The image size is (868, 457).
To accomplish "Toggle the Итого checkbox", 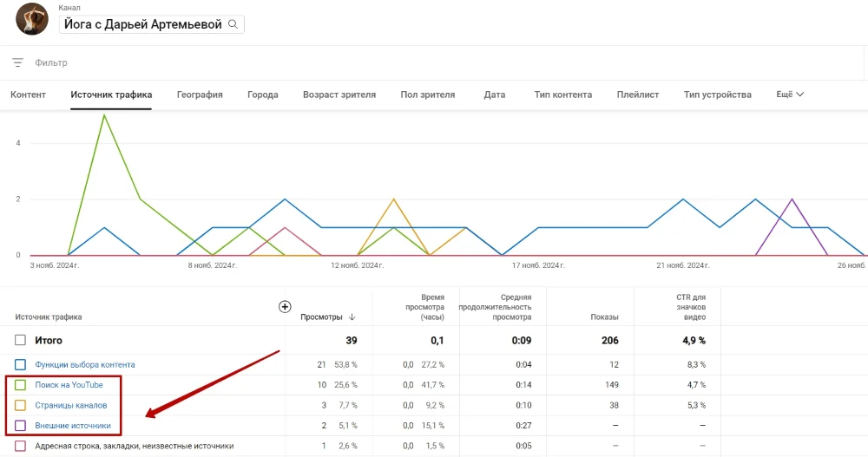I will tap(20, 341).
